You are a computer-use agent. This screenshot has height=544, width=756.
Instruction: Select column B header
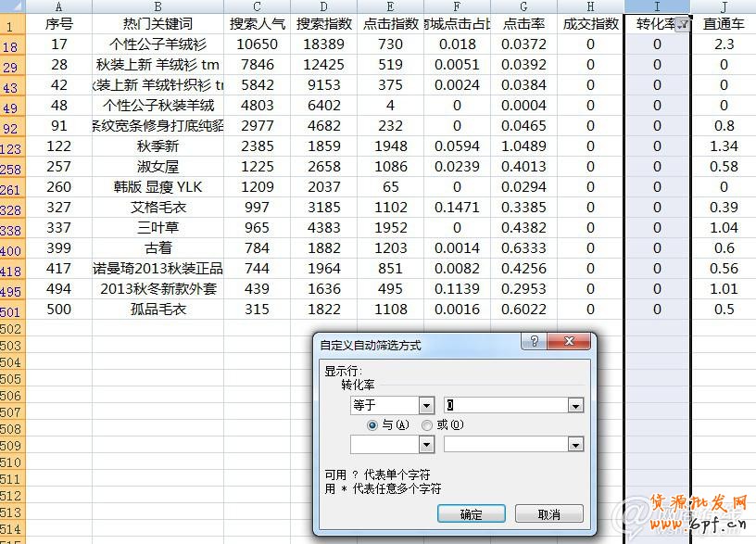[x=157, y=6]
